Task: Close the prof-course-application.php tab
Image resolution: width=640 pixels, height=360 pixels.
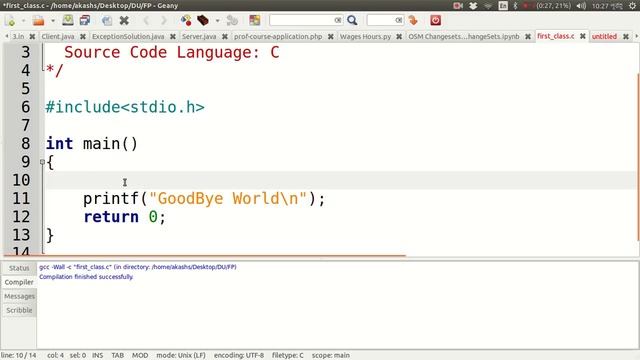Action: pyautogui.click(x=331, y=37)
